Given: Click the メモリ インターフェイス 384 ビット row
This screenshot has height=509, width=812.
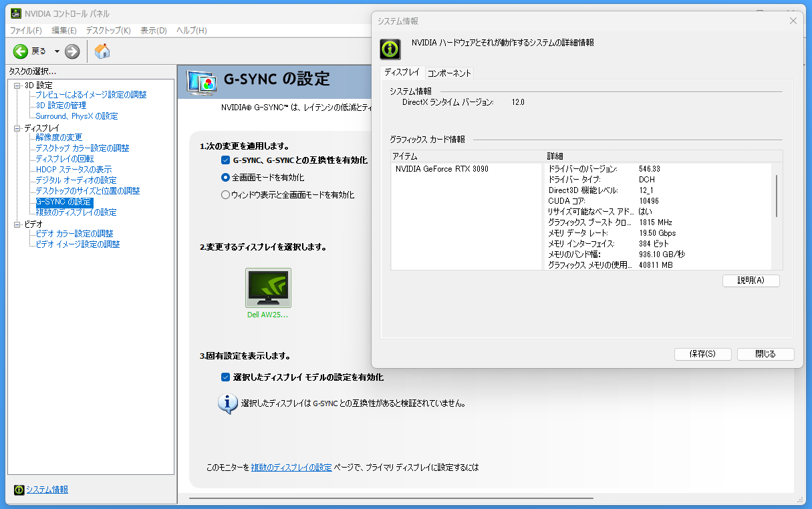Looking at the screenshot, I should click(x=658, y=244).
